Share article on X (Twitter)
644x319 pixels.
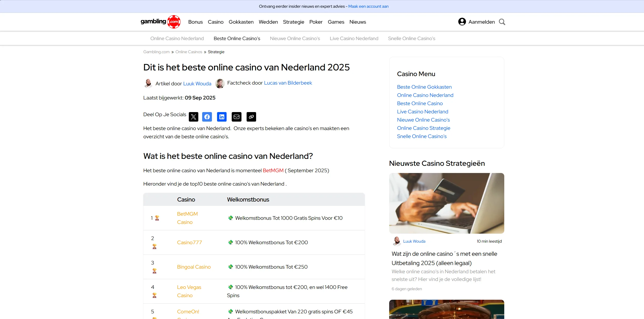(x=193, y=117)
